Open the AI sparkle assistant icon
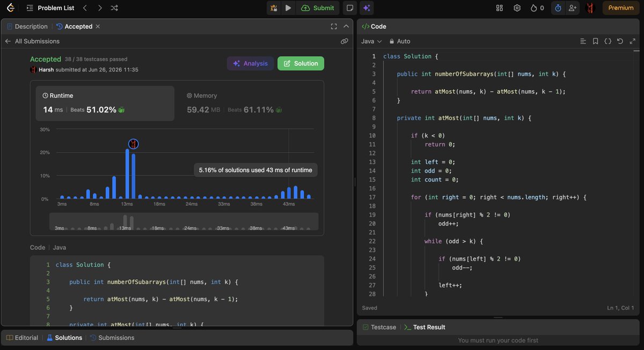This screenshot has height=350, width=644. [x=367, y=8]
